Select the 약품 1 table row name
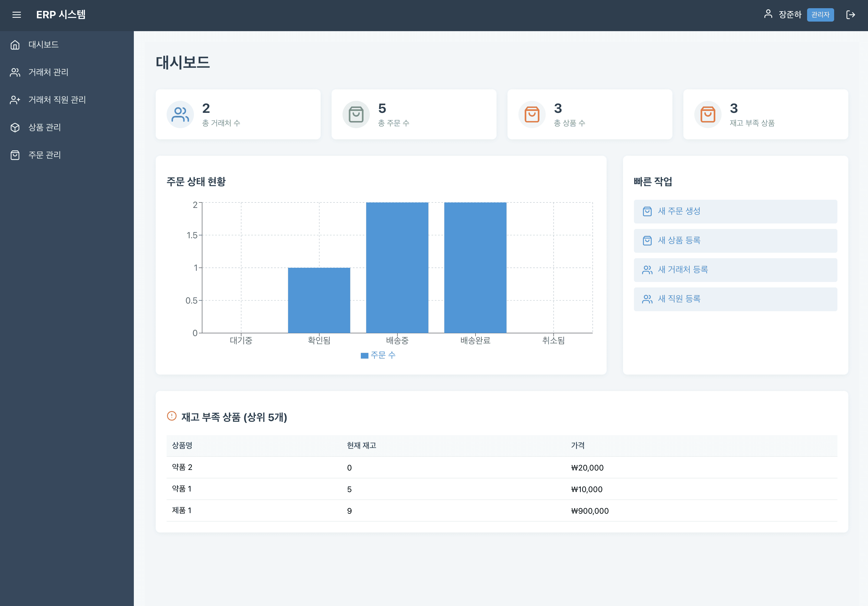868x606 pixels. (182, 489)
